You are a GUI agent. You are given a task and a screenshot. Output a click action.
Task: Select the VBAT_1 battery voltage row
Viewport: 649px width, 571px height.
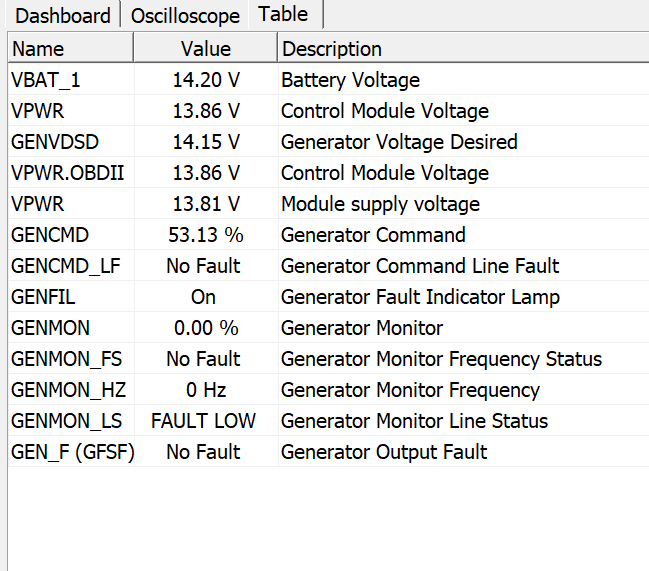pyautogui.click(x=46, y=80)
